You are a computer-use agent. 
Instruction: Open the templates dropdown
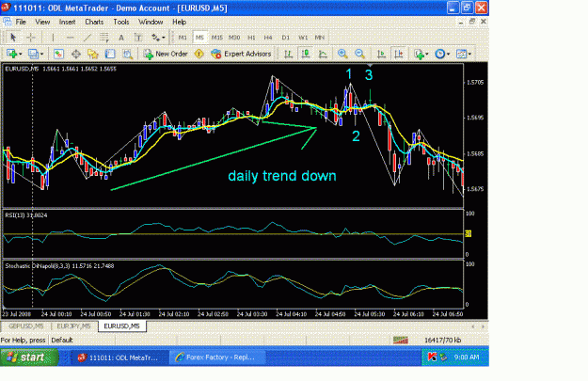(x=464, y=54)
